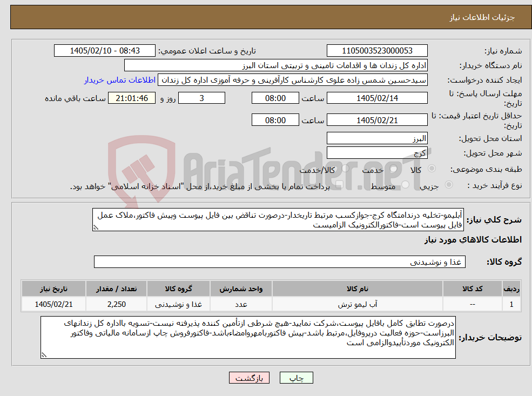
Task: Click the price validity time field beside 1405/02/21
Action: pos(275,120)
